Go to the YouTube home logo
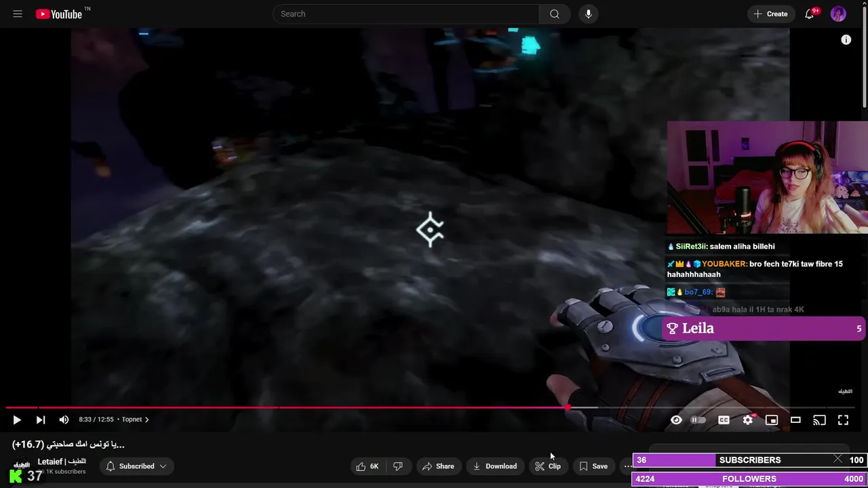The image size is (868, 488). (59, 14)
